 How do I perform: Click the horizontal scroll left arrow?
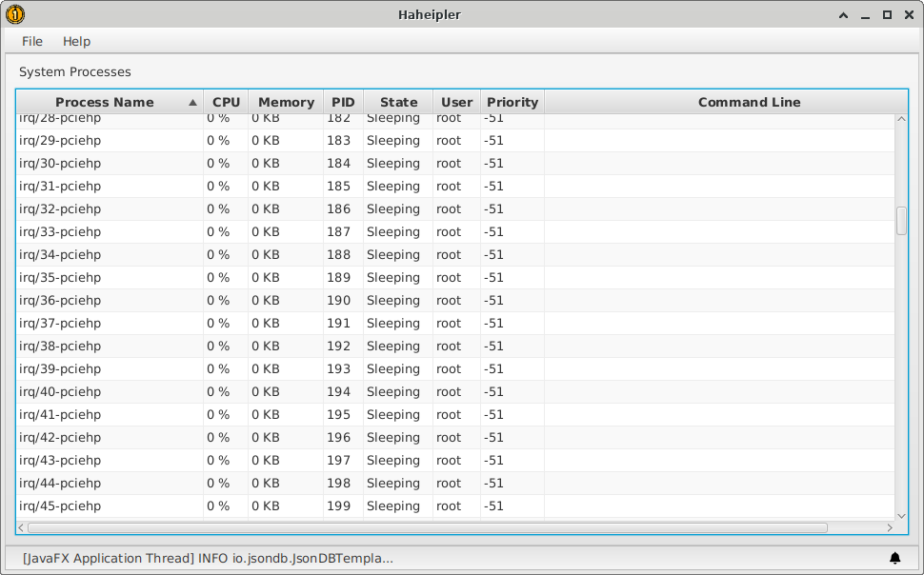(22, 527)
